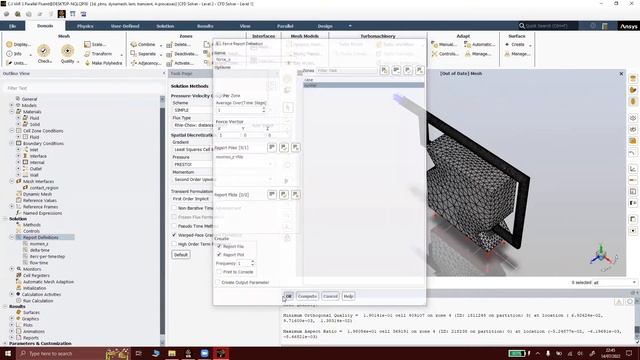Click first toggle icon beside Report Files list
Screen dimensions: 640x360
(272, 147)
